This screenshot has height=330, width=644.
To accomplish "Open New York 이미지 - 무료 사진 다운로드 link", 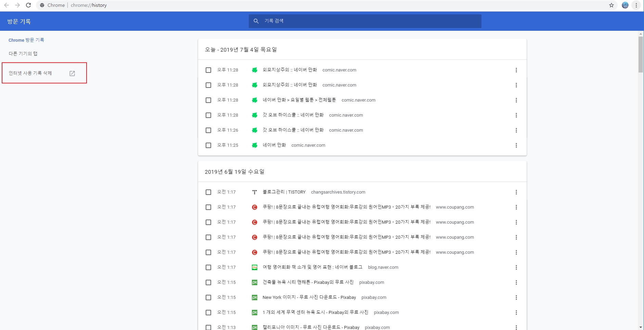I will click(x=309, y=297).
